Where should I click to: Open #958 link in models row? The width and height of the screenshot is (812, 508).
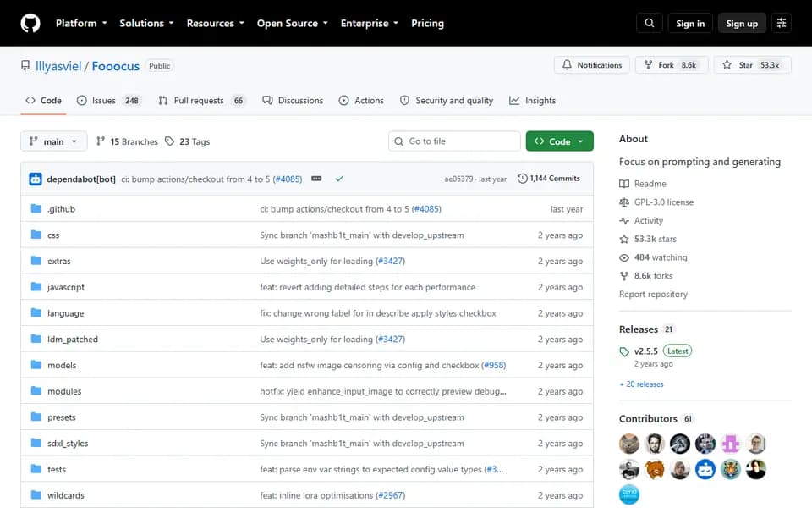click(493, 365)
